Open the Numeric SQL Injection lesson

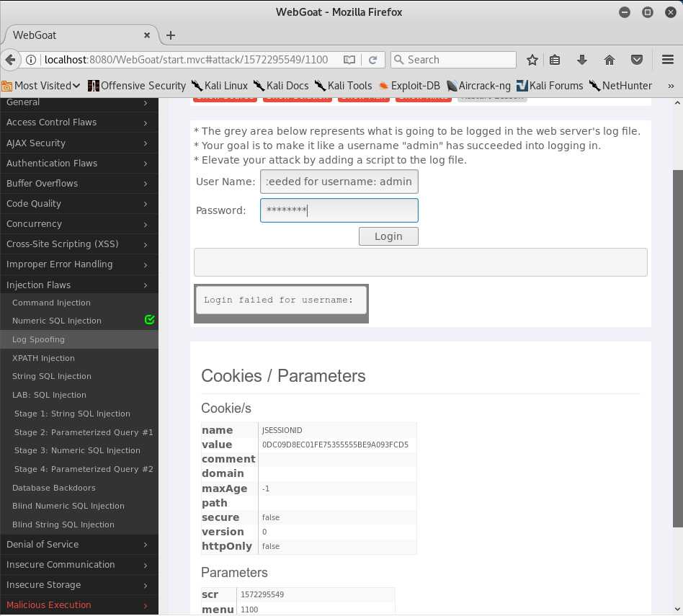click(x=57, y=321)
